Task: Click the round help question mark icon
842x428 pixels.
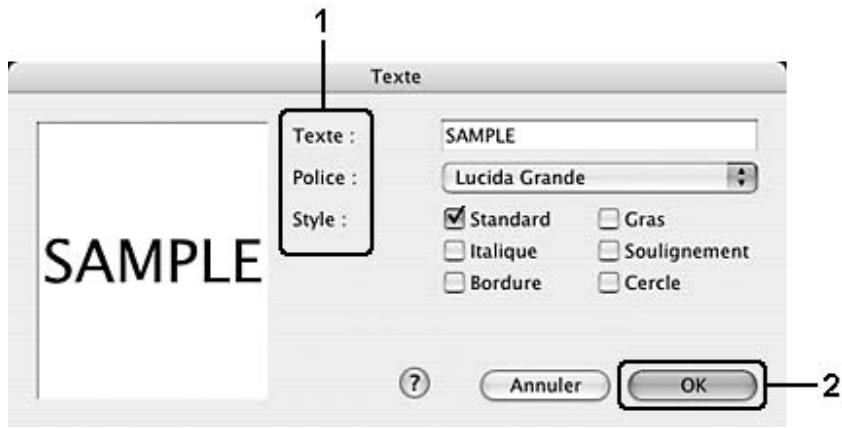Action: [x=415, y=384]
